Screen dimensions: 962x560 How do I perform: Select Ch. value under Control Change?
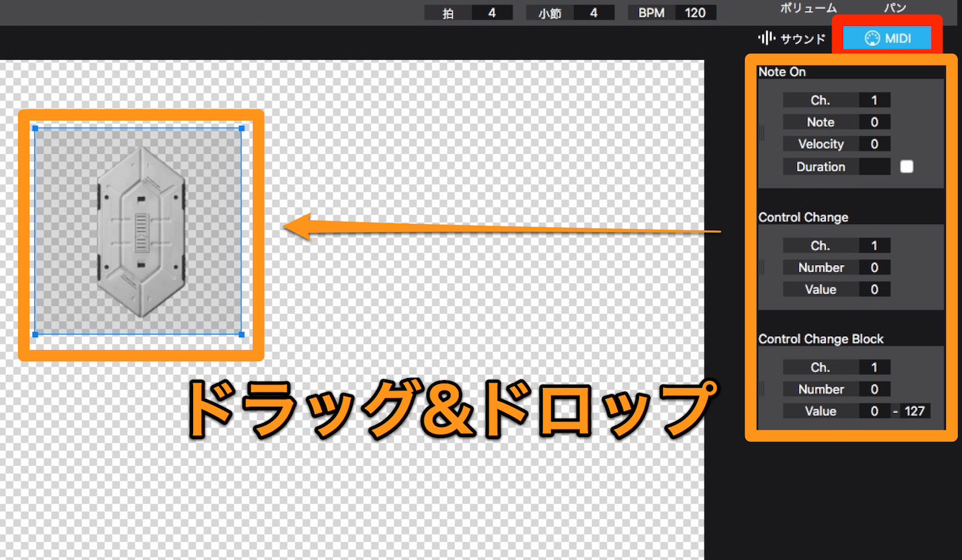(x=874, y=246)
